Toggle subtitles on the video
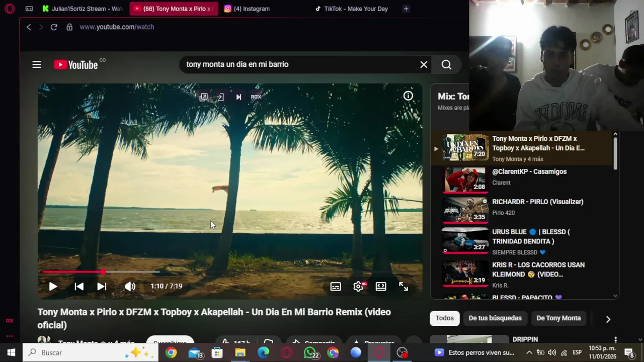The width and height of the screenshot is (644, 362). click(336, 287)
